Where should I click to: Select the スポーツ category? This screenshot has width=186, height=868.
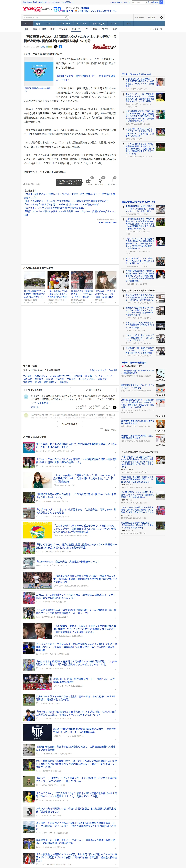coord(76,29)
